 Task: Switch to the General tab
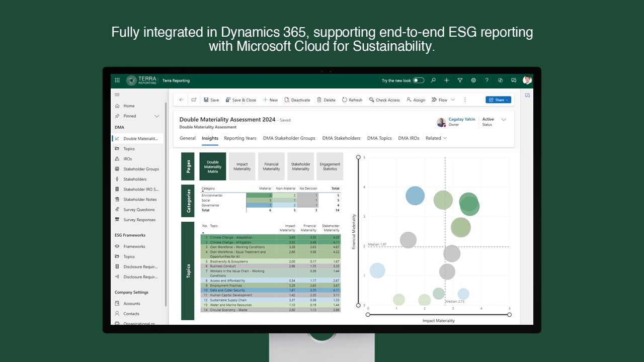pos(188,138)
